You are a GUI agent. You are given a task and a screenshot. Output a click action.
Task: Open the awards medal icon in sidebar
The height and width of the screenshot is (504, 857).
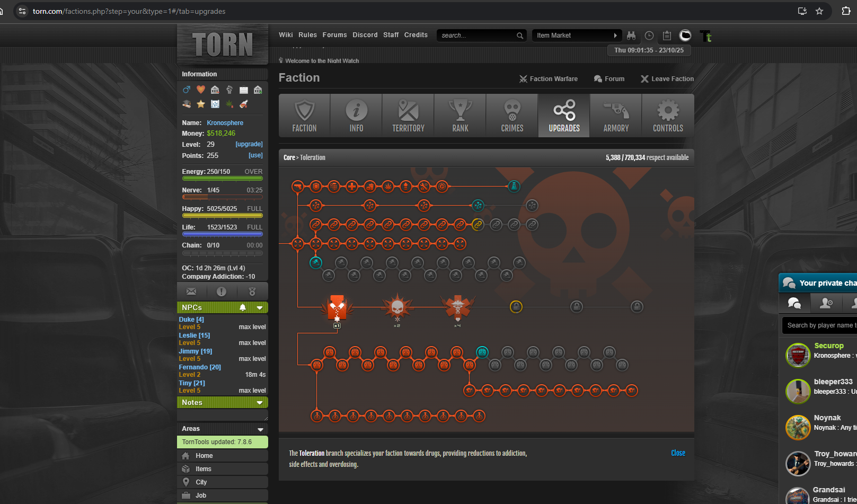click(252, 291)
